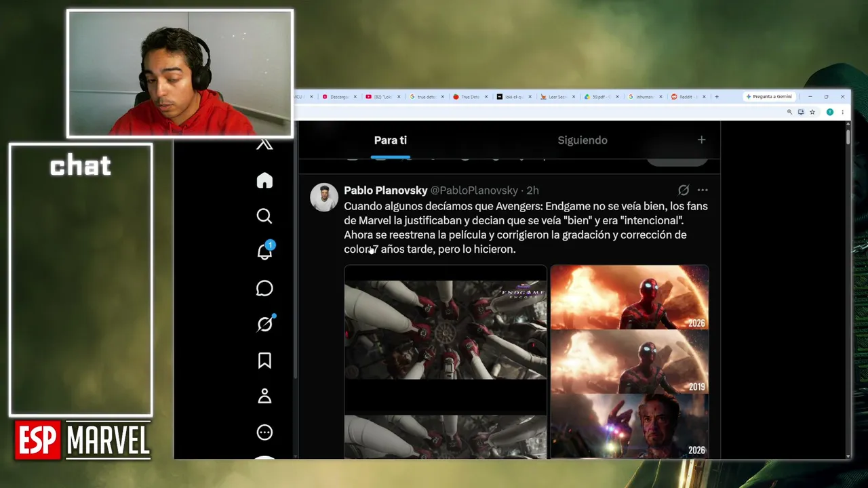868x488 pixels.
Task: Go to the X Home feed icon
Action: 264,180
